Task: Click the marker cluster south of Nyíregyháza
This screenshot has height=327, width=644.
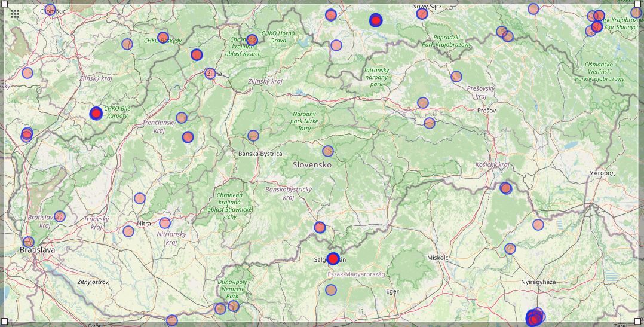Action: click(535, 318)
